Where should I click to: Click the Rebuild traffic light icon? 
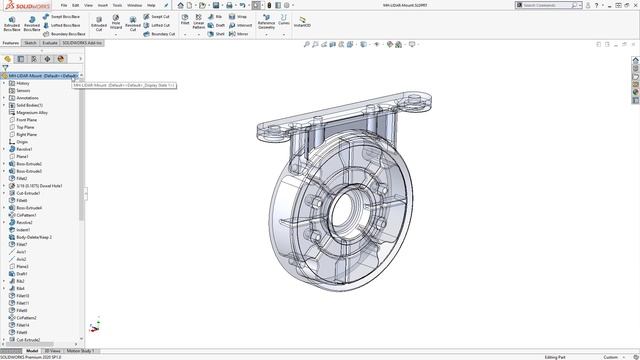point(269,5)
